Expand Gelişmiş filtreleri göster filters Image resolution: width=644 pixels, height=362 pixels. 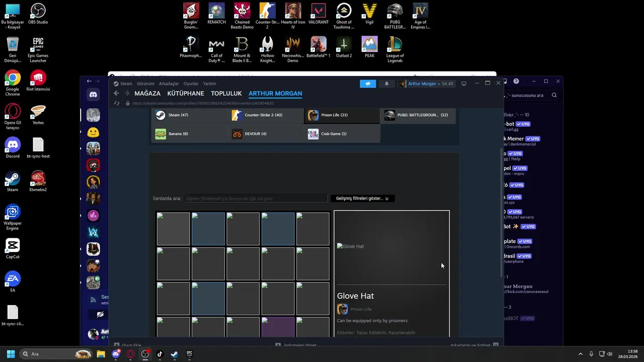pos(362,199)
